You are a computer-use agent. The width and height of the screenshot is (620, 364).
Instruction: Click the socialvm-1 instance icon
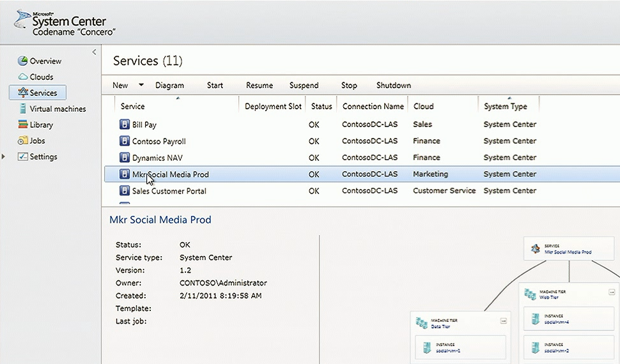point(426,348)
